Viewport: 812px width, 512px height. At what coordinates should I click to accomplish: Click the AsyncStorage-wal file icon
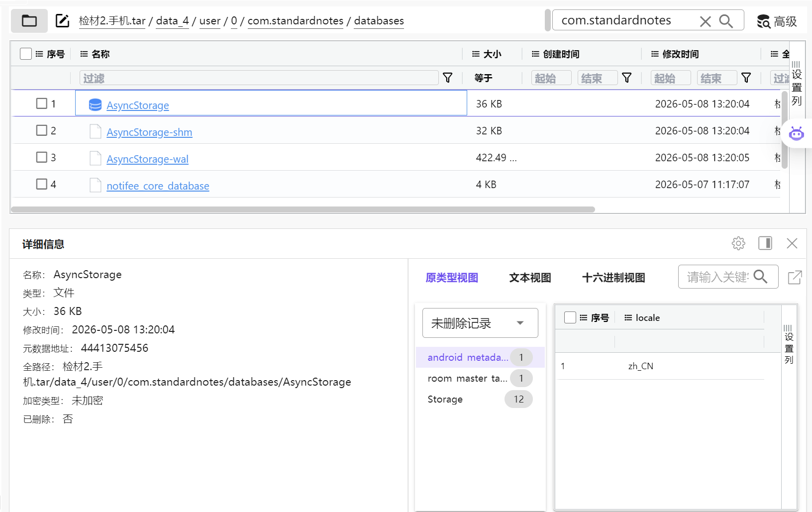click(x=95, y=158)
